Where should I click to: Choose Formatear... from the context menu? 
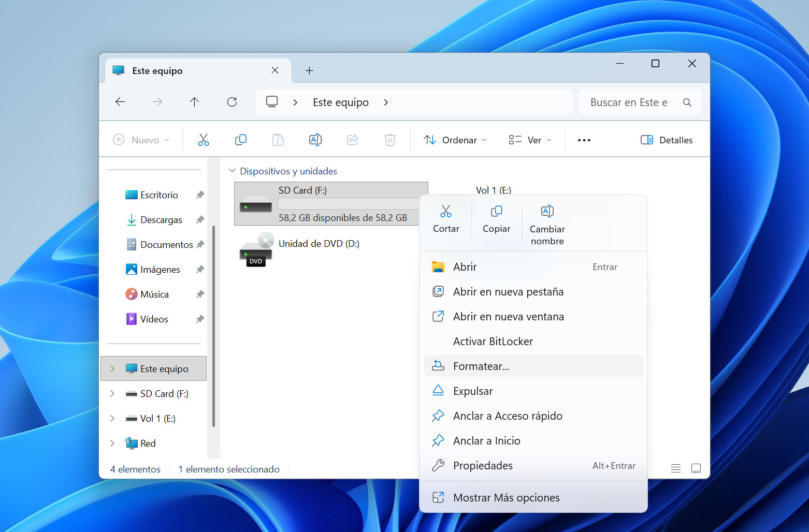tap(533, 366)
